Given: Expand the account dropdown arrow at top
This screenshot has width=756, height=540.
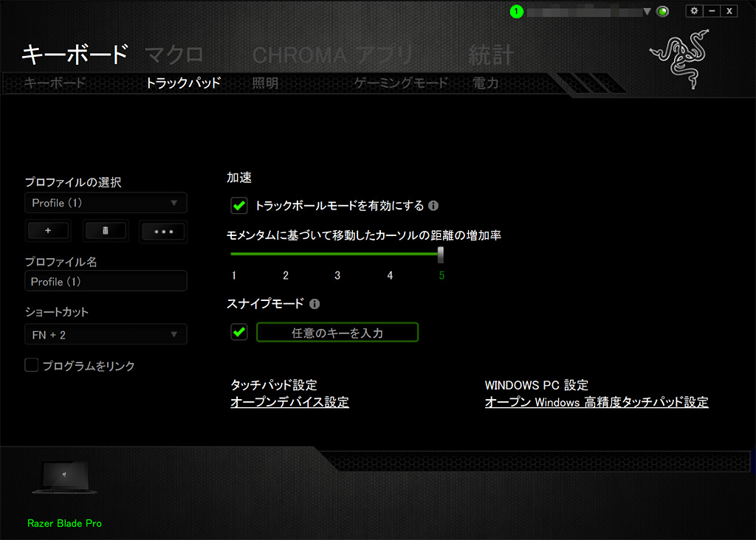Looking at the screenshot, I should click(x=647, y=12).
